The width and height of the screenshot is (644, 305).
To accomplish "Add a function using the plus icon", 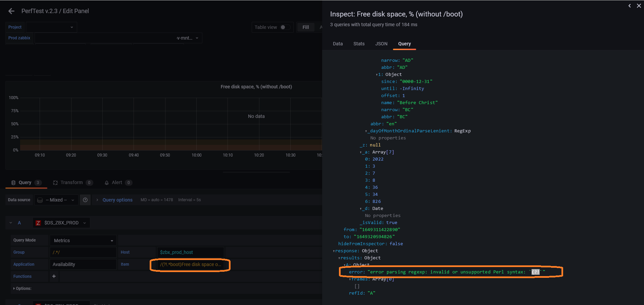I will pyautogui.click(x=54, y=276).
